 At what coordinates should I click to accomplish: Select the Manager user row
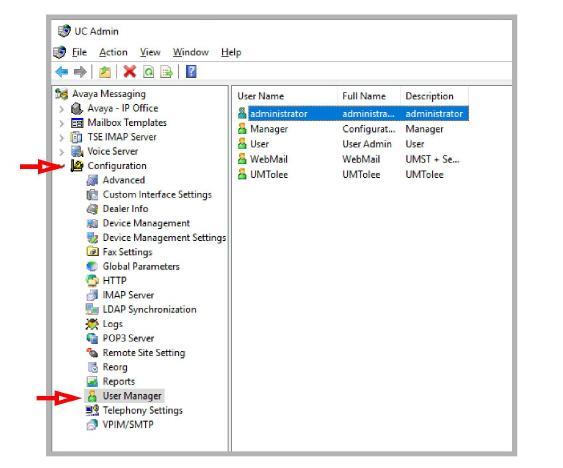pyautogui.click(x=353, y=129)
